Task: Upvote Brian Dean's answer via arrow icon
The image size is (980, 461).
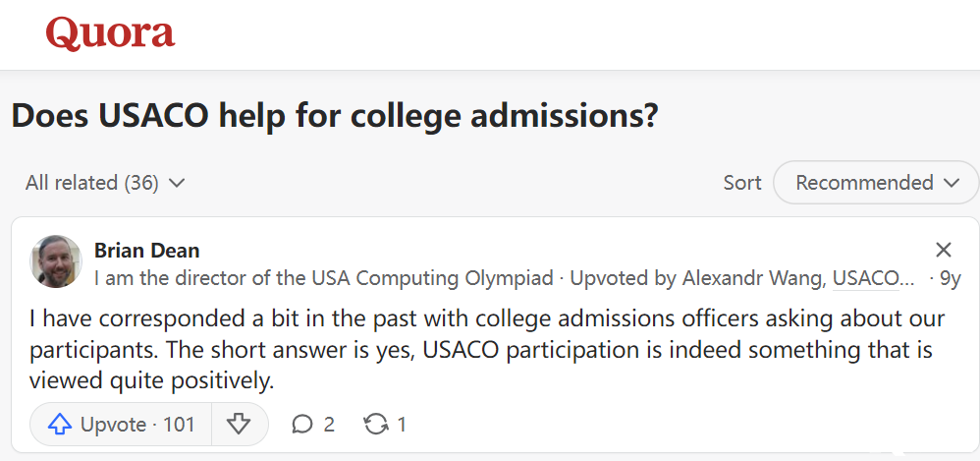Action: [x=59, y=425]
